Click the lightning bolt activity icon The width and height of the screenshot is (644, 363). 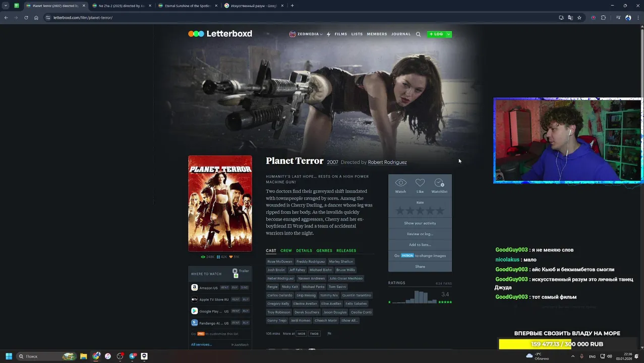tap(328, 34)
